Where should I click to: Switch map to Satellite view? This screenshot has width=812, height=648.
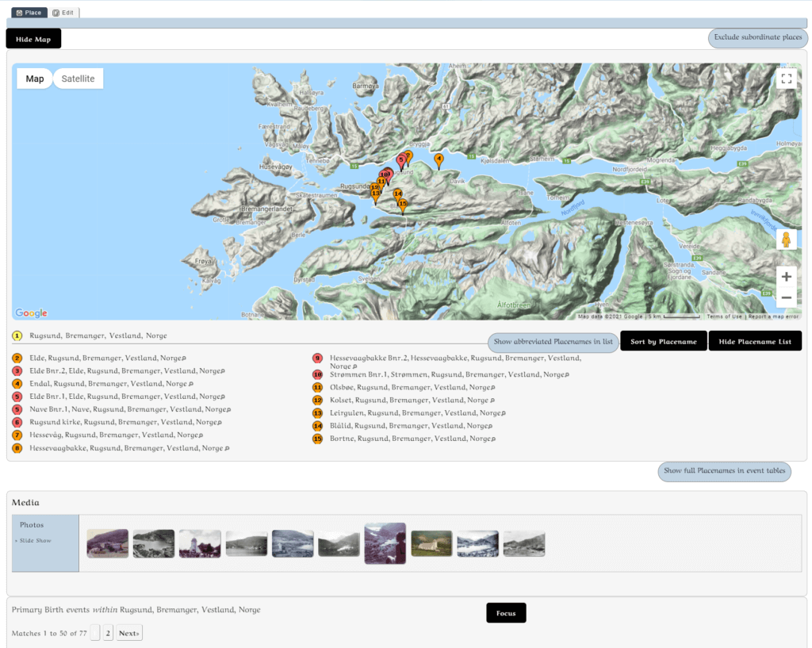point(78,79)
